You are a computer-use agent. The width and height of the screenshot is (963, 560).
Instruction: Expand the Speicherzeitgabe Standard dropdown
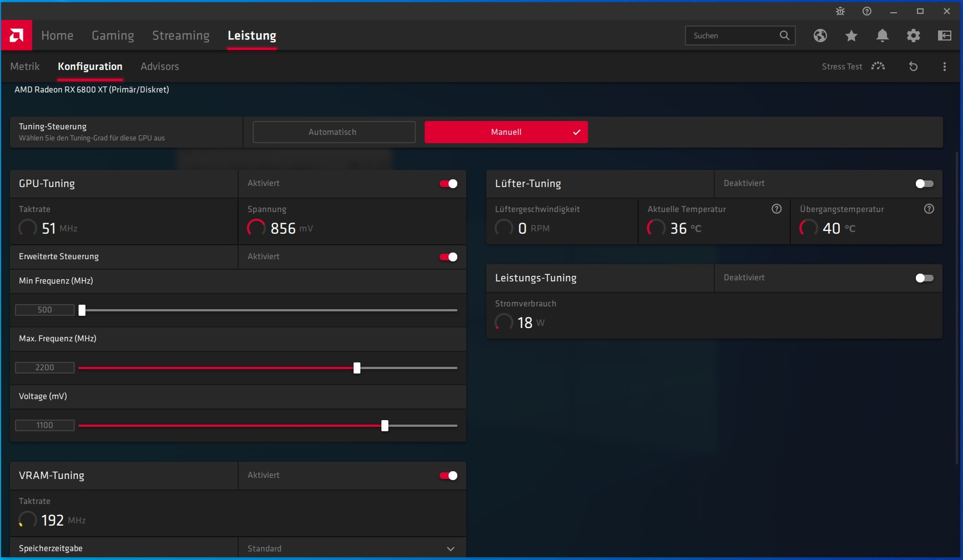click(352, 548)
